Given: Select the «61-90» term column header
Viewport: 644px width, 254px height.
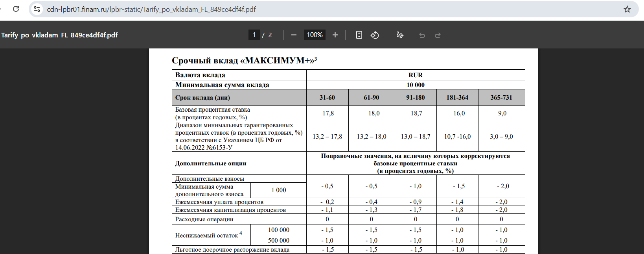Looking at the screenshot, I should (x=372, y=97).
